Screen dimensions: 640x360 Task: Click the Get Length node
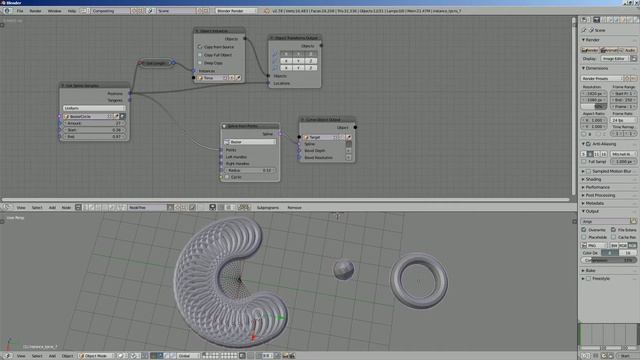click(x=156, y=63)
